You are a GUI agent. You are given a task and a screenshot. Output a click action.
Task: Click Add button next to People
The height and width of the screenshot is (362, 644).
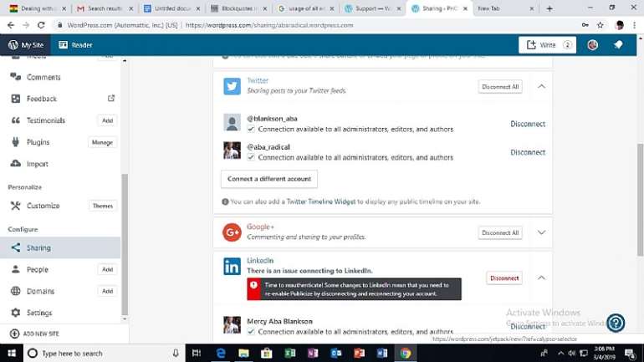tap(107, 269)
